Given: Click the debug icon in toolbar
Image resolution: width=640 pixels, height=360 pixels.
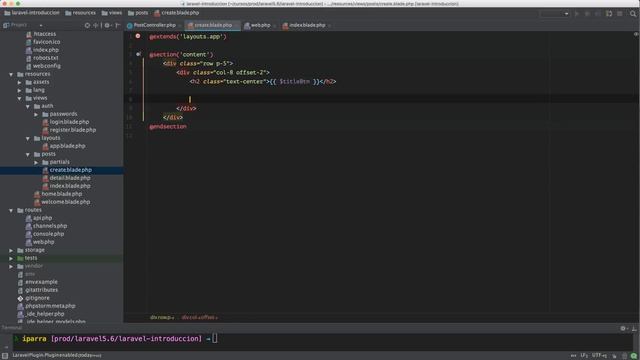Looking at the screenshot, I should point(587,13).
